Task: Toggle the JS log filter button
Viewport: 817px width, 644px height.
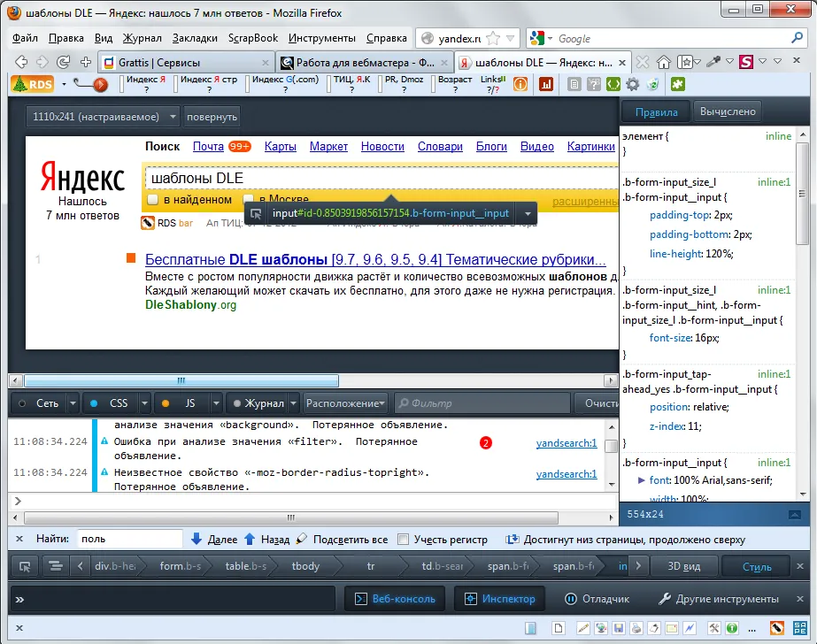Action: (182, 403)
